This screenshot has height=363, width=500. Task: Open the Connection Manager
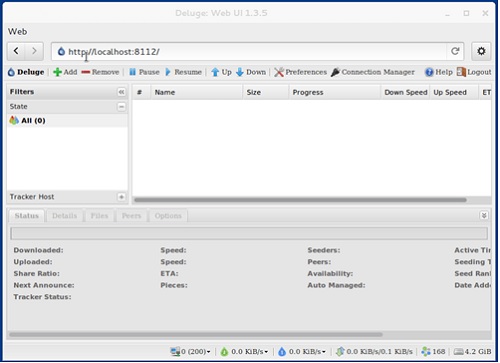[x=373, y=72]
